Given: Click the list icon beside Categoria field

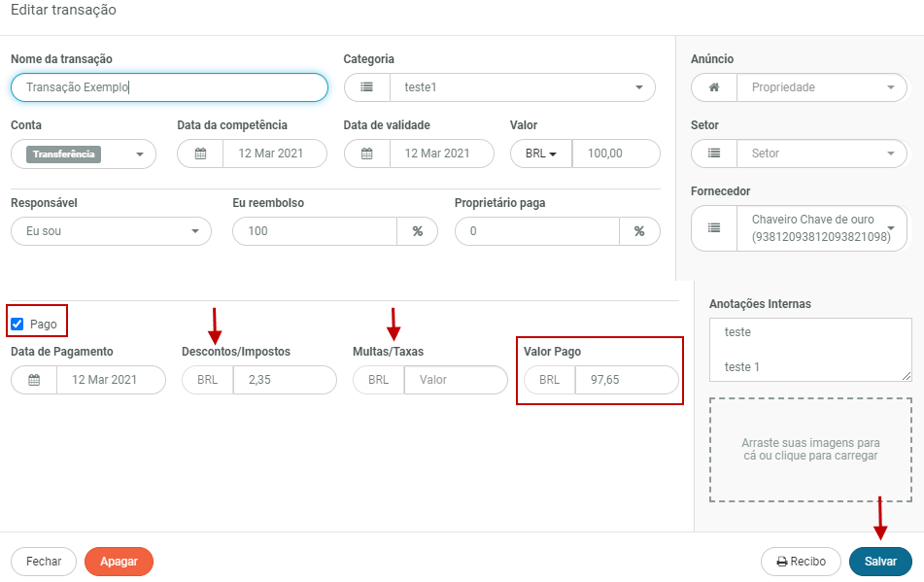Looking at the screenshot, I should 367,87.
